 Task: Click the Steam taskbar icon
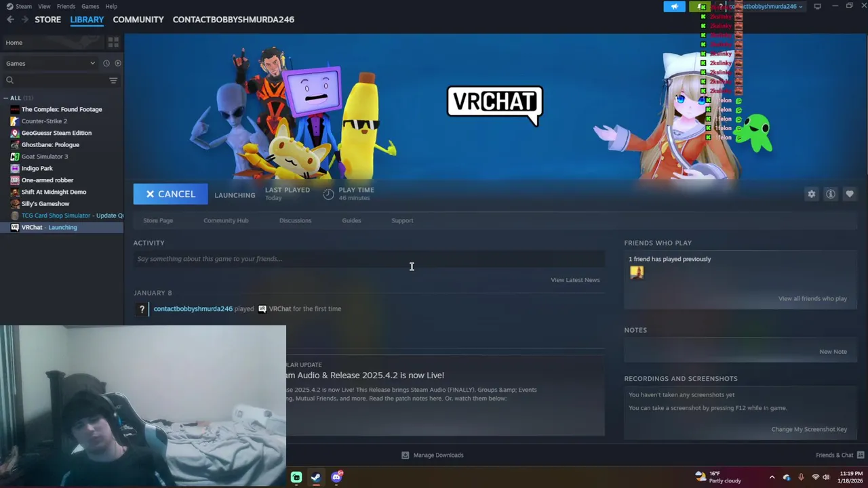tap(316, 477)
